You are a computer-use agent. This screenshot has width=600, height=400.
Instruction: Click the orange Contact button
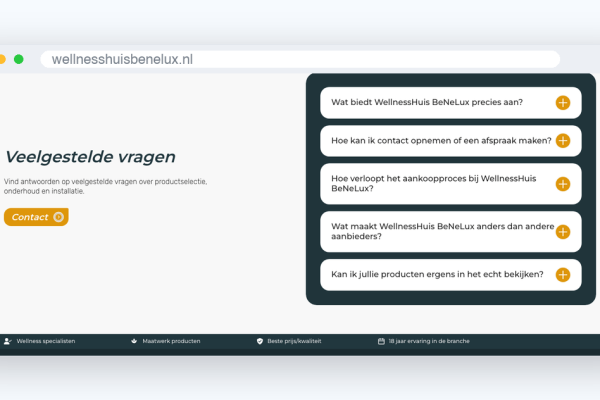pyautogui.click(x=36, y=217)
